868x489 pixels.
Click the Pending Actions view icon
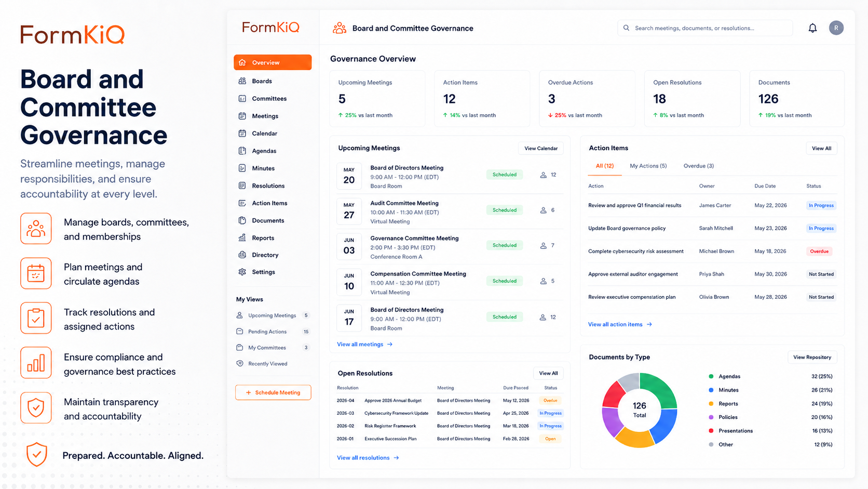[x=239, y=332]
